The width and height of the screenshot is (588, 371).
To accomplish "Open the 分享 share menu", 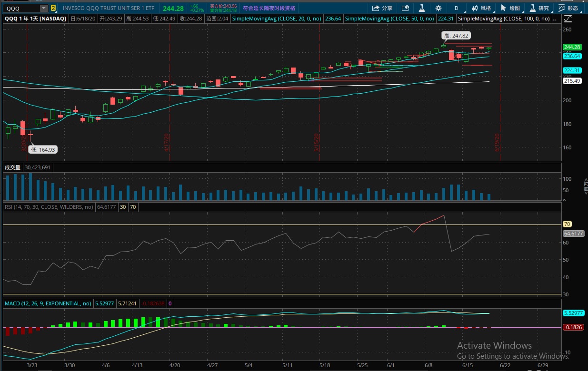I will pyautogui.click(x=382, y=8).
